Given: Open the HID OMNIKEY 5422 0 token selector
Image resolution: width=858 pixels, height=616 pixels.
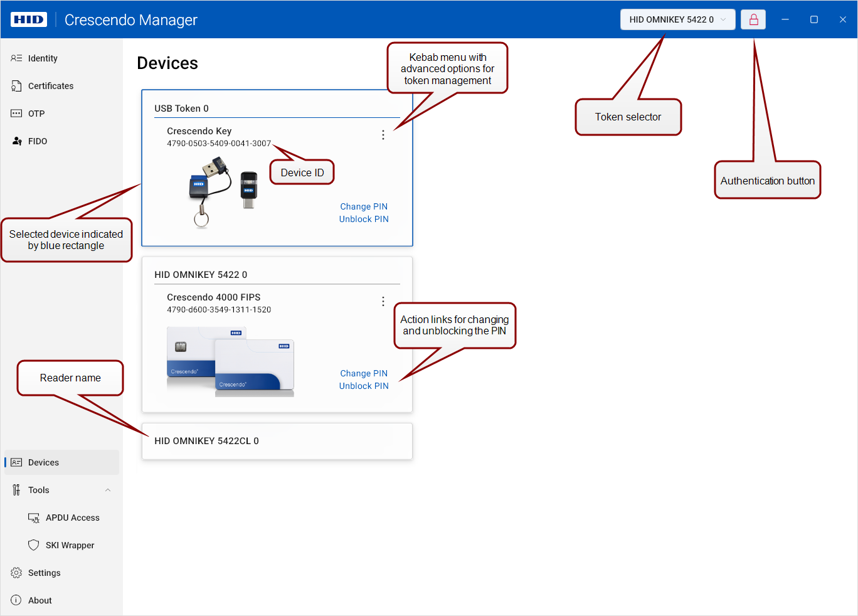Looking at the screenshot, I should click(677, 19).
